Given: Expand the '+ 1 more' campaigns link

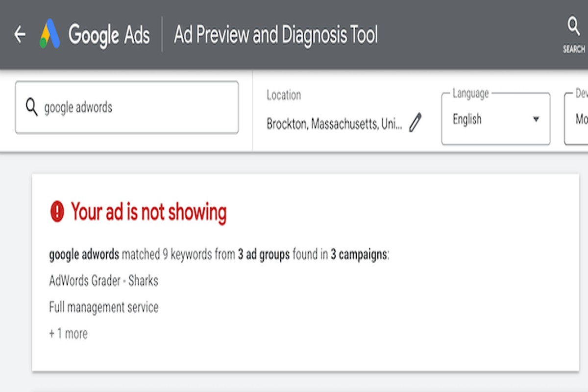Looking at the screenshot, I should click(x=69, y=334).
